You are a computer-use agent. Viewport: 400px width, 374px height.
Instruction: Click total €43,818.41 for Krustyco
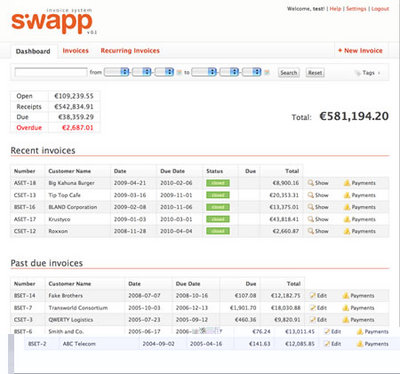point(284,219)
